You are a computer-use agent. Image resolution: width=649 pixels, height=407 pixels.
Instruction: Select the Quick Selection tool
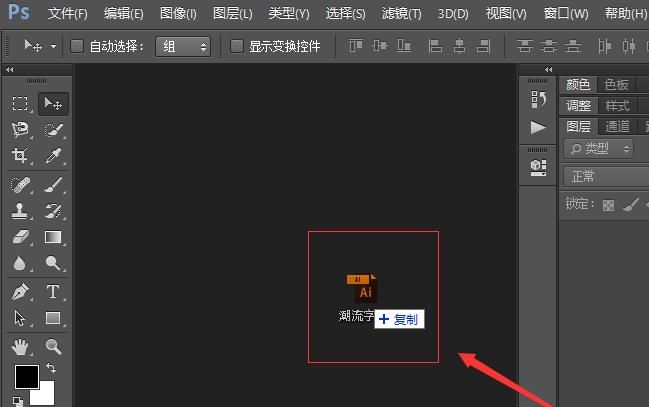coord(53,130)
